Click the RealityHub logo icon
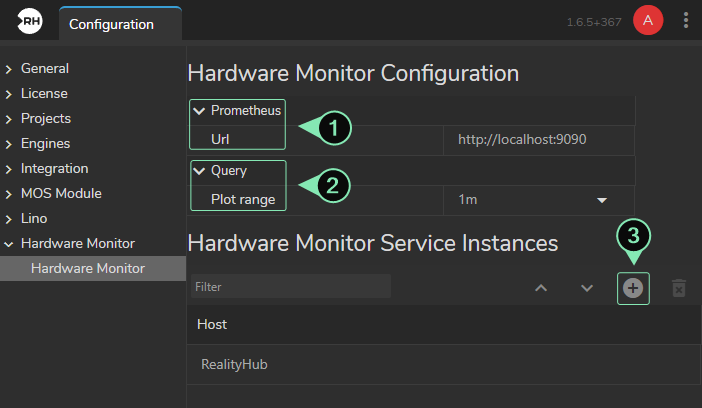Screen dimensions: 702x408 (x=30, y=23)
